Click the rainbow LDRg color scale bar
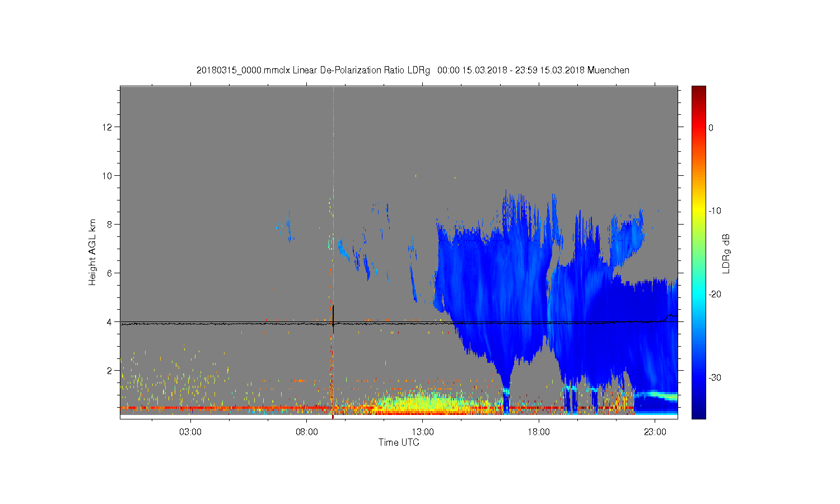This screenshot has height=504, width=840. click(698, 252)
